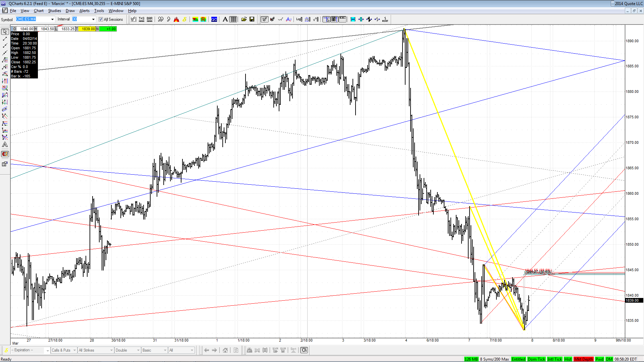Open the Draw menu
Viewport: 644px width, 362px height.
pyautogui.click(x=70, y=11)
